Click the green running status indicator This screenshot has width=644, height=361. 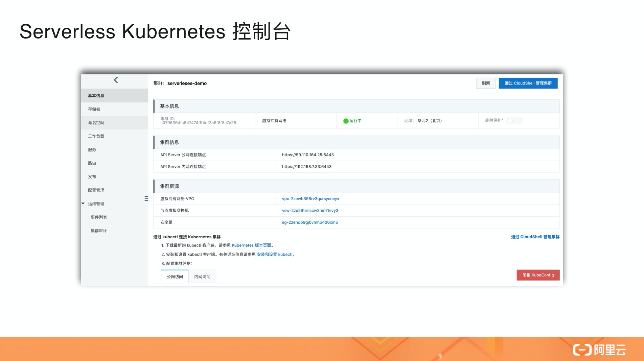[346, 121]
